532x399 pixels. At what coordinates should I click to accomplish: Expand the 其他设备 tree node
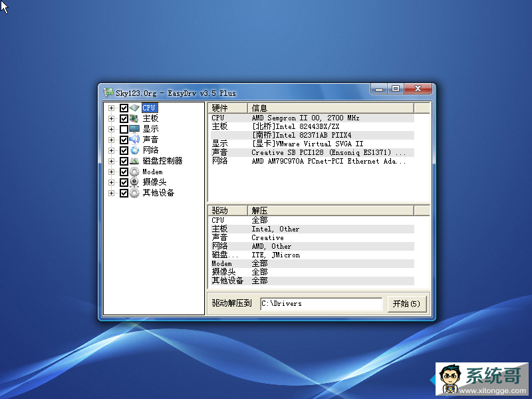(x=111, y=193)
